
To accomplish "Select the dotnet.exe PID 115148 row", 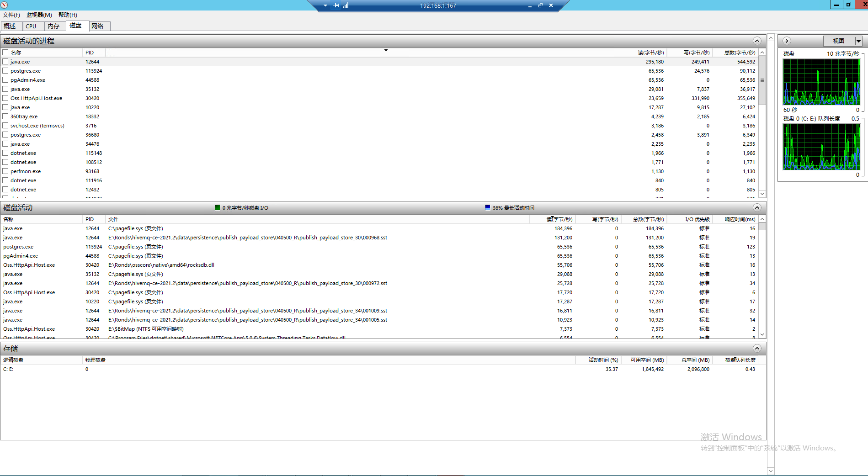I will [x=379, y=153].
